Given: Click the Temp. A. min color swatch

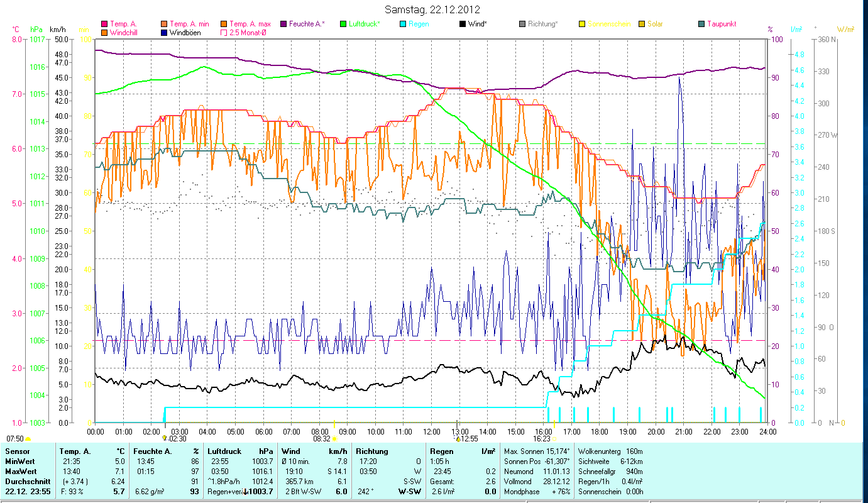Looking at the screenshot, I should coord(165,24).
